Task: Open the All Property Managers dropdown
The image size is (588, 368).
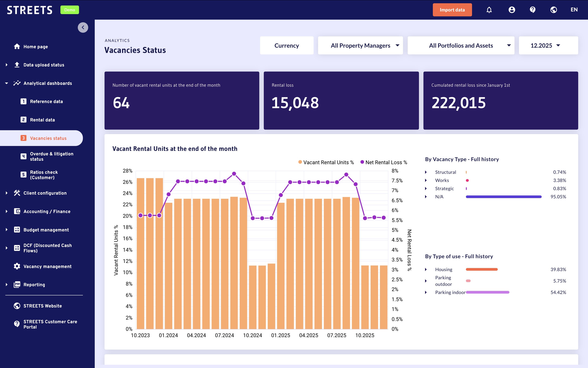Action: click(360, 46)
